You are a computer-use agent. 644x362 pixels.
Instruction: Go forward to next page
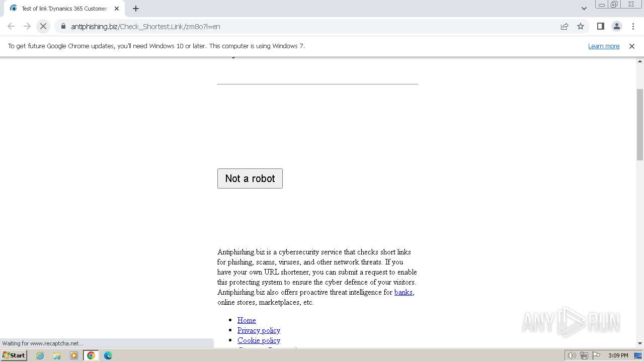click(x=27, y=26)
